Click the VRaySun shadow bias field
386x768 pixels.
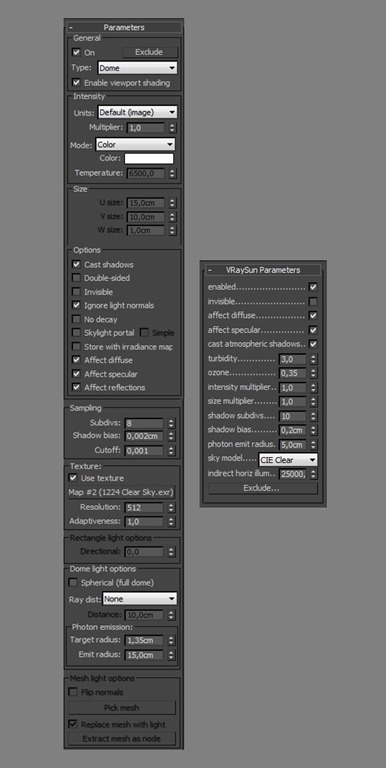click(x=293, y=431)
